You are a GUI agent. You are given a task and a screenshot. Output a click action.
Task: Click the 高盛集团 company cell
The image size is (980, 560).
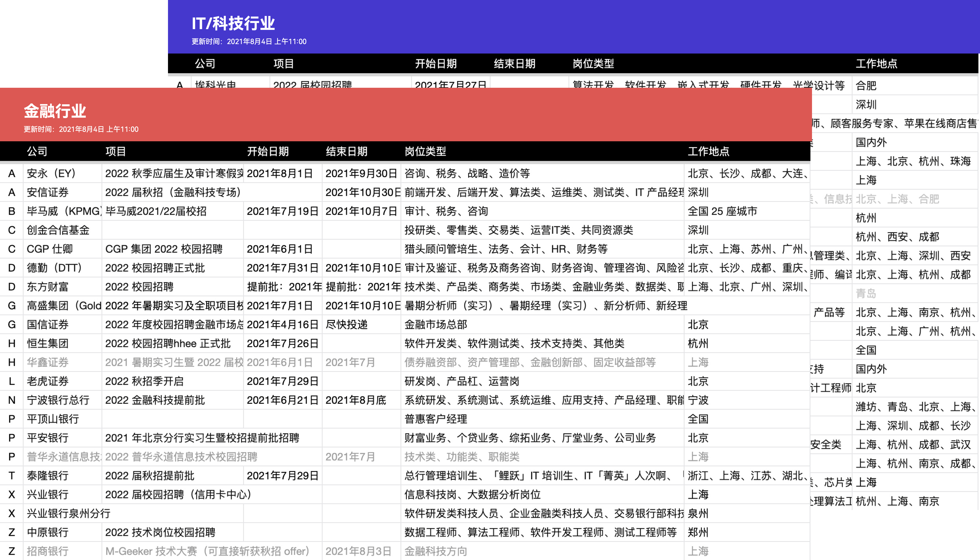pos(62,306)
